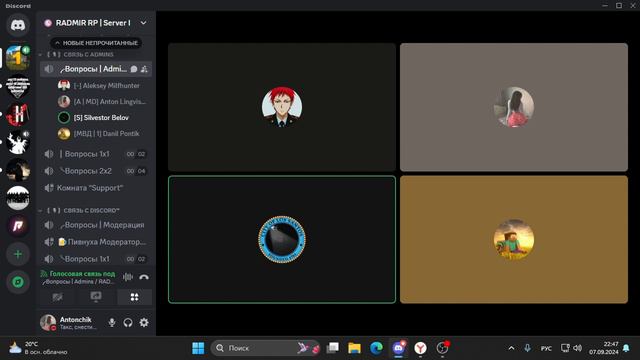Open Discord home direct messages icon
Viewport: 640px width, 360px height.
[x=18, y=25]
